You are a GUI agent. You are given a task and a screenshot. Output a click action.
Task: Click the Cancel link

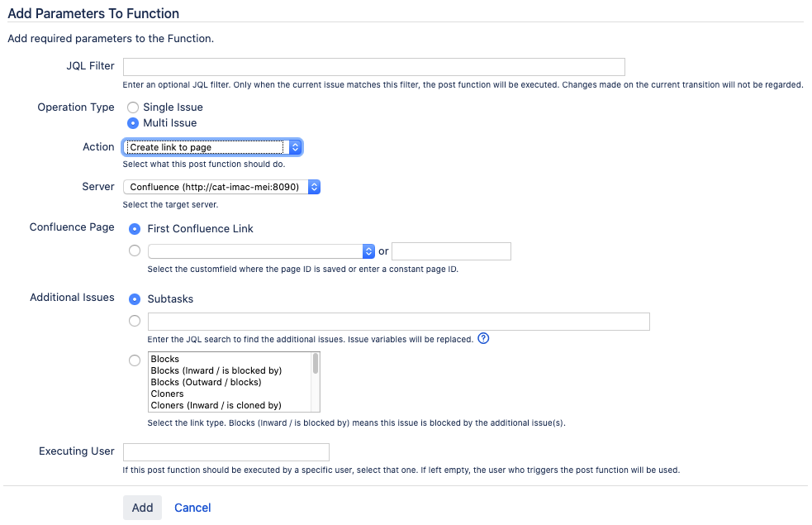pos(192,508)
